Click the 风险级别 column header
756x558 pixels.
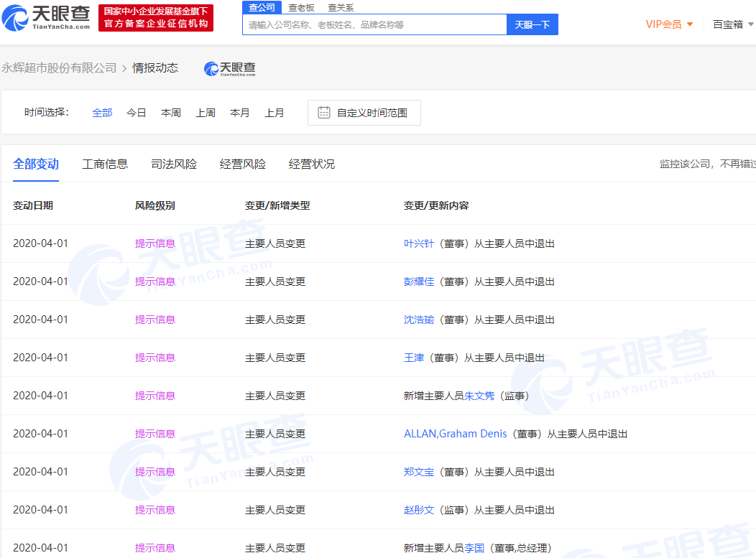[x=155, y=205]
